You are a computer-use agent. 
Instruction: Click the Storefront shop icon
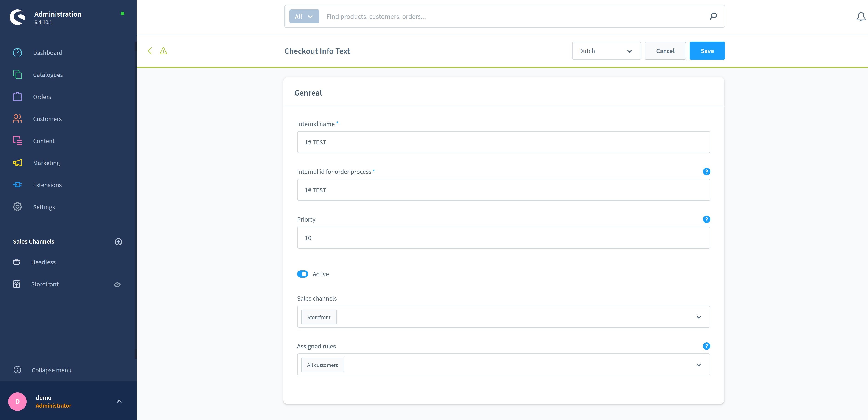17,284
